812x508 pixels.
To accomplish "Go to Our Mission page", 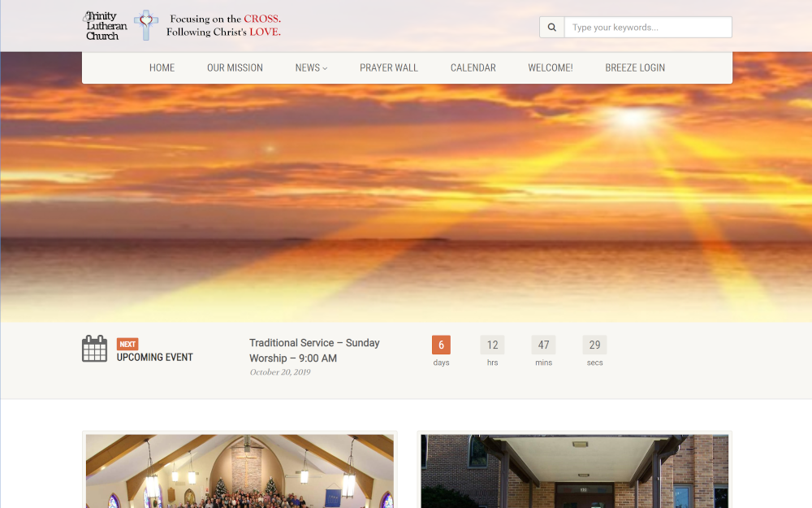I will (235, 68).
